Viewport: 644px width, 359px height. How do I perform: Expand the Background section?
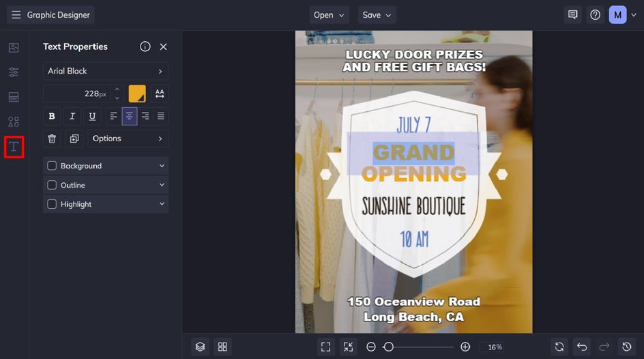click(x=162, y=166)
